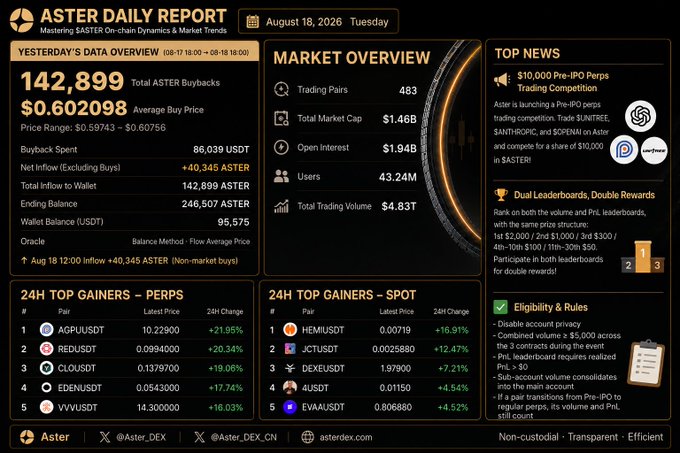Click the OpenAI logo in Top News
Image resolution: width=680 pixels, height=453 pixels.
641,116
